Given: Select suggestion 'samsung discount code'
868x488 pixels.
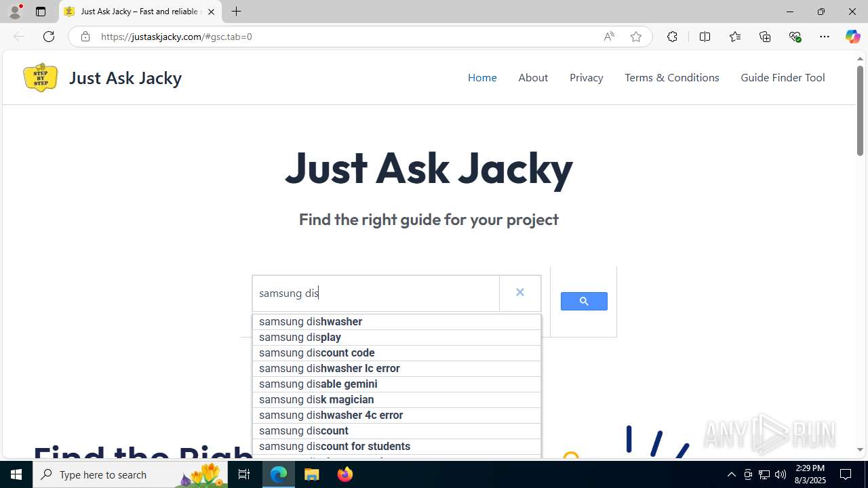Looking at the screenshot, I should [397, 352].
